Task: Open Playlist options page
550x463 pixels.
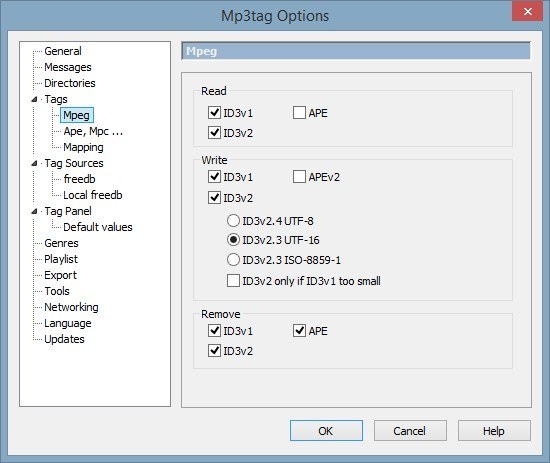Action: (x=61, y=259)
